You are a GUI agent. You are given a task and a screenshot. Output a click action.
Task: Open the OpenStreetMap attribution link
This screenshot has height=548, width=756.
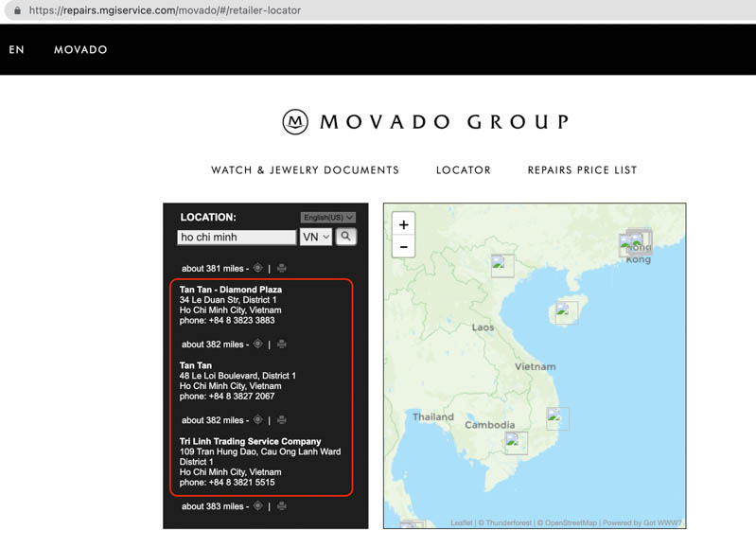click(x=570, y=523)
